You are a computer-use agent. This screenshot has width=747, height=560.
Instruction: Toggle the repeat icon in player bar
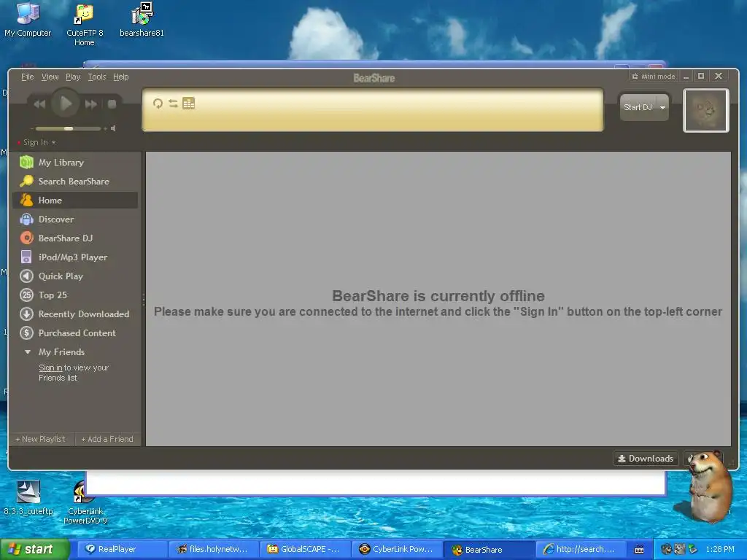tap(158, 104)
